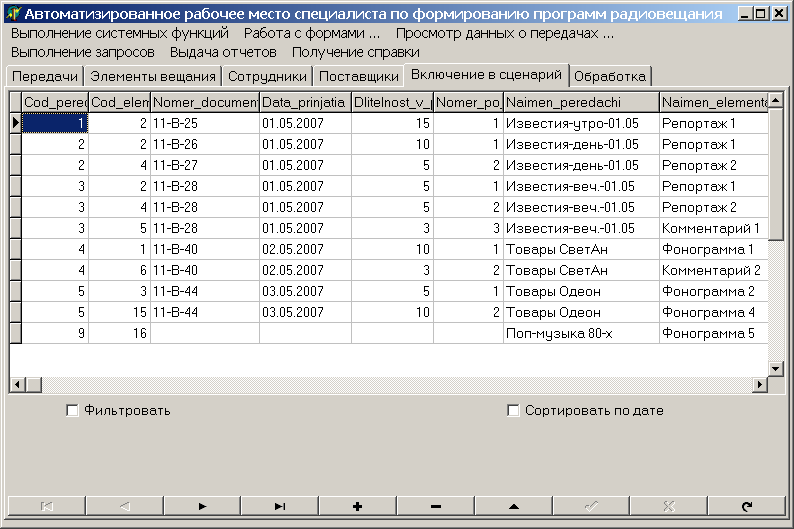This screenshot has width=794, height=529.
Task: Select the Поп-музыка 80-х cell
Action: point(581,334)
